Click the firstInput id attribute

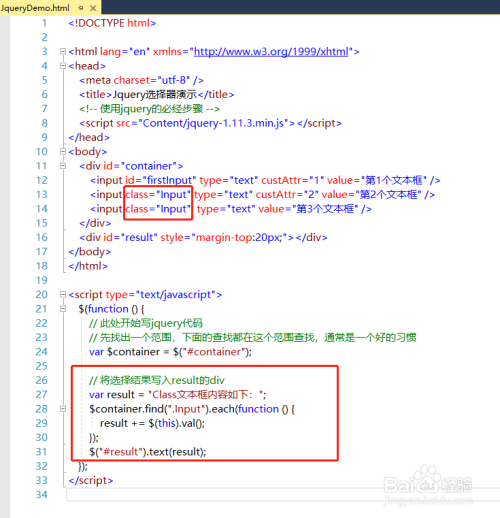[161, 180]
